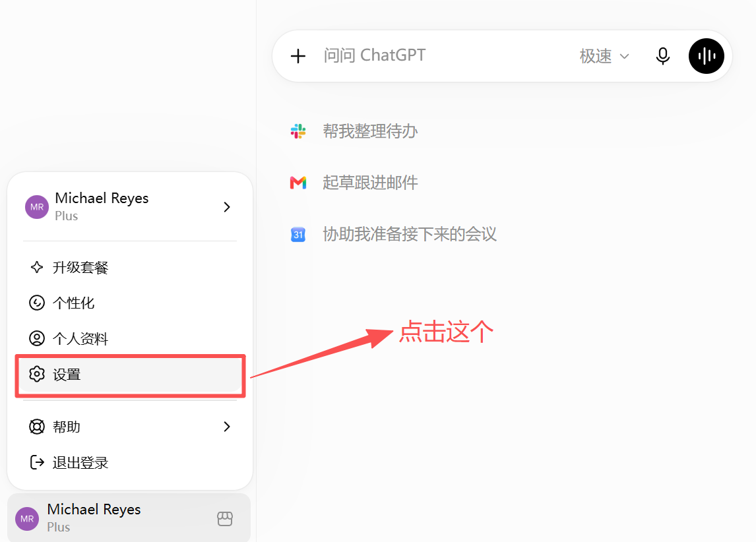Expand the 帮助 submenu chevron
The height and width of the screenshot is (542, 756).
(x=227, y=427)
